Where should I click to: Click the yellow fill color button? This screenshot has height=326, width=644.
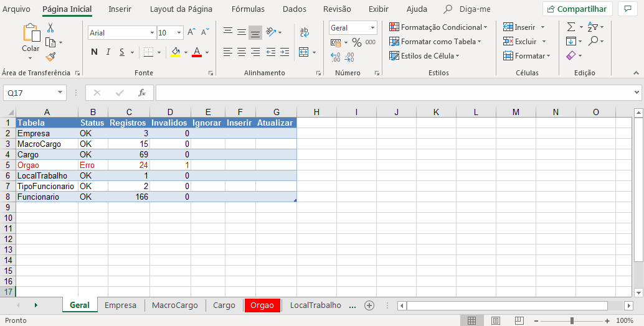click(176, 52)
